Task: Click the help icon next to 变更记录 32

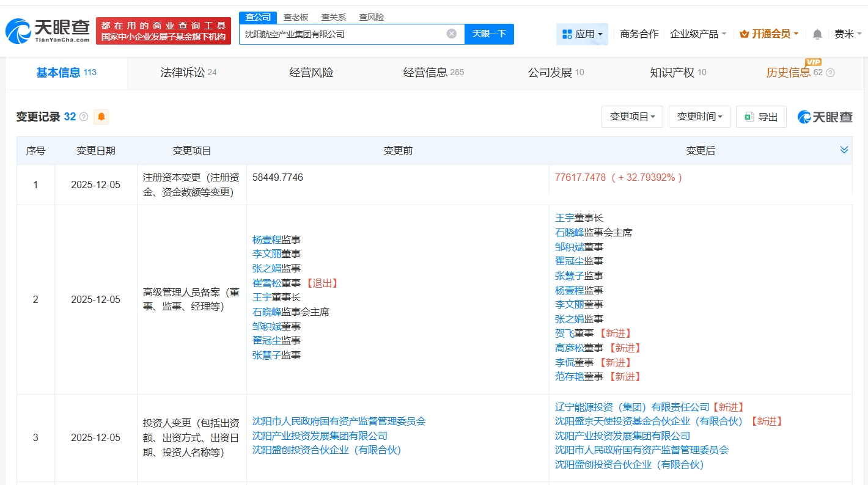Action: pyautogui.click(x=84, y=117)
